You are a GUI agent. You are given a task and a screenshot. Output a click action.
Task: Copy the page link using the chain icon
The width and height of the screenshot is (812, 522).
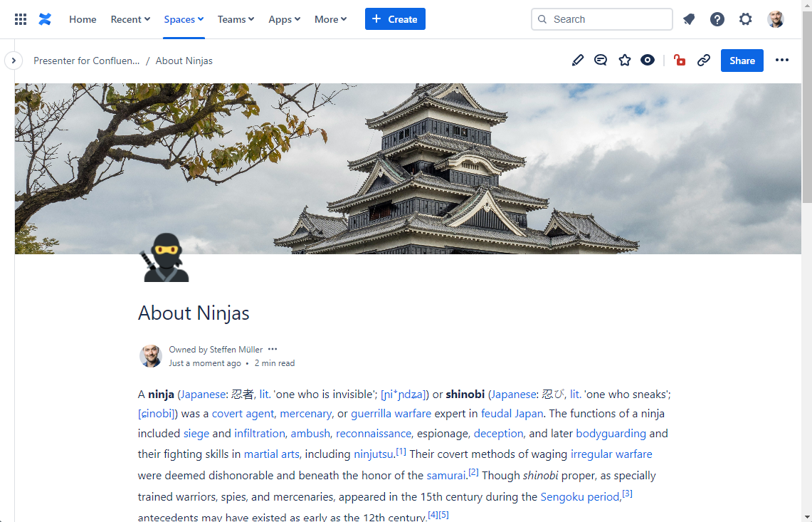pos(704,61)
